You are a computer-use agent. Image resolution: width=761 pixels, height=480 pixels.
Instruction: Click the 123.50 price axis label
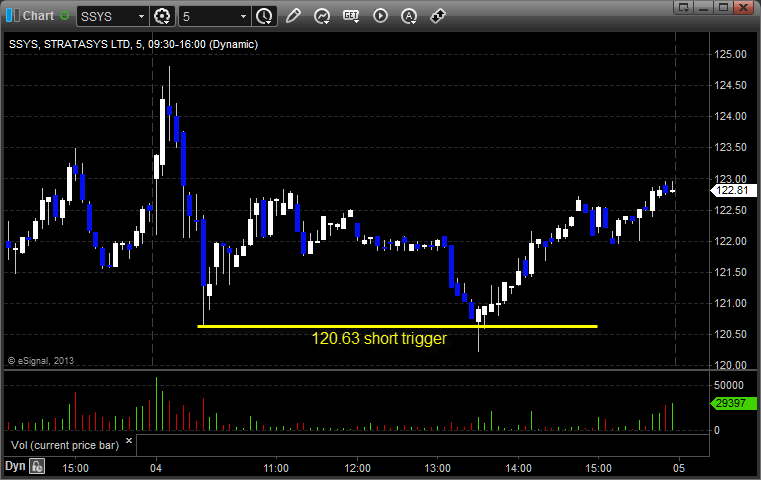point(730,147)
